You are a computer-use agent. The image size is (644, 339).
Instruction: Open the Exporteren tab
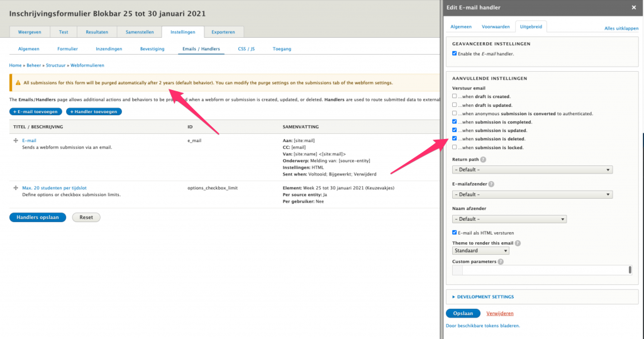pos(225,32)
